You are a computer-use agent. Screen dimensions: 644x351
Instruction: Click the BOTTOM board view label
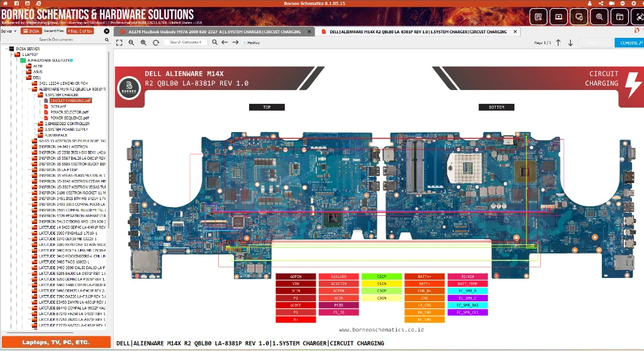[496, 108]
